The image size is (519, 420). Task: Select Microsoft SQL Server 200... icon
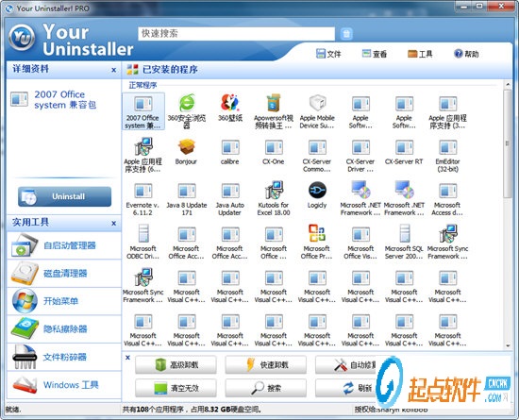tap(404, 234)
